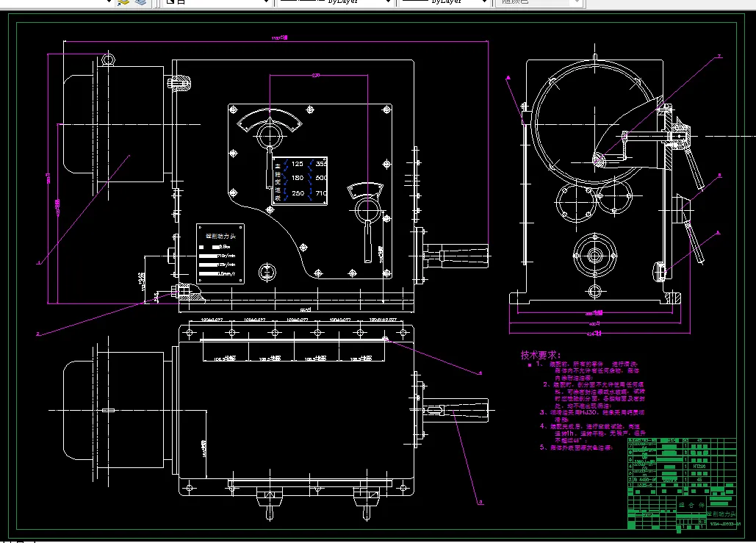
Task: Select part balloon number 3
Action: pos(480,503)
